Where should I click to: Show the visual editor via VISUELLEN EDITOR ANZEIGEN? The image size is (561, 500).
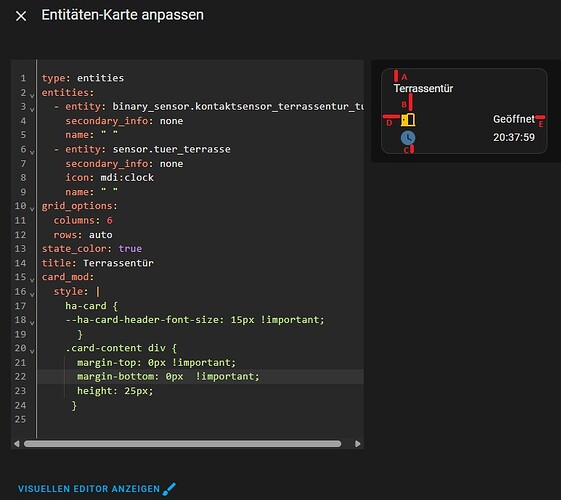coord(89,489)
